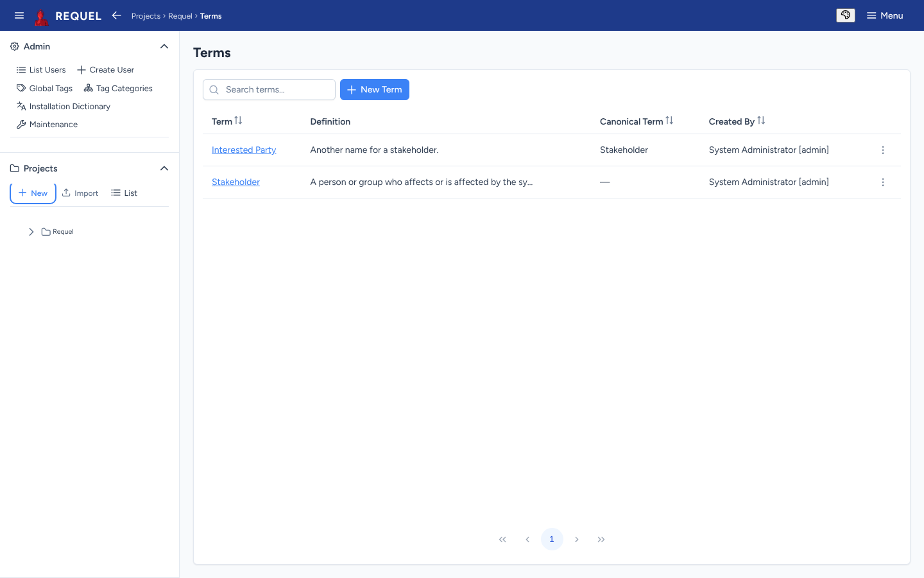This screenshot has height=578, width=924.
Task: Click Projects in the breadcrumb
Action: point(146,16)
